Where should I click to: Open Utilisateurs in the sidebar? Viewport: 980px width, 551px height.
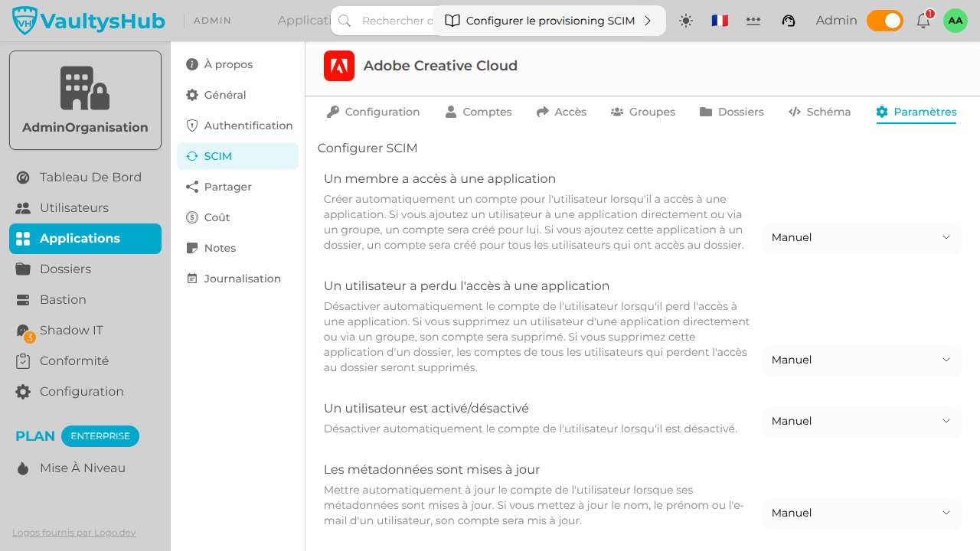click(x=85, y=207)
